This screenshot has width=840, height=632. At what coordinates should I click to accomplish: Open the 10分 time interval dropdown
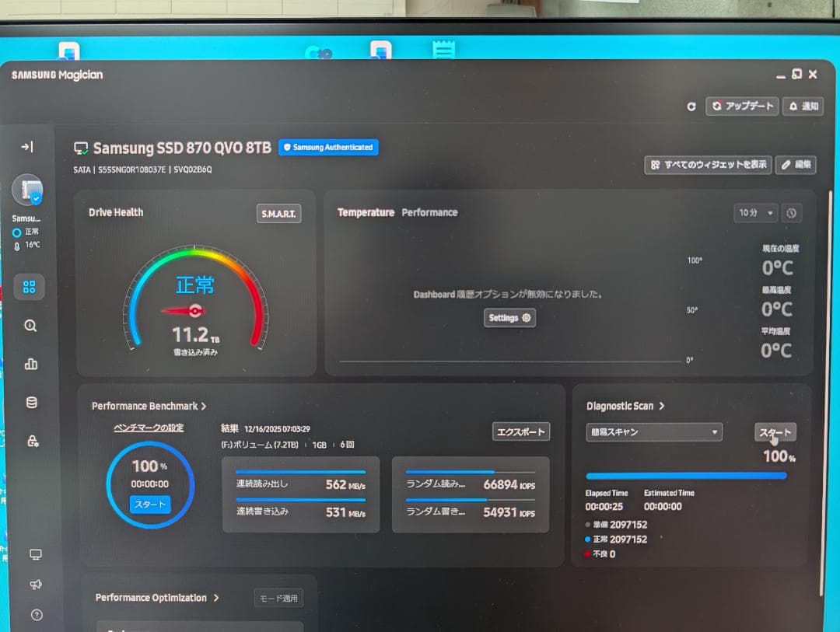tap(754, 212)
